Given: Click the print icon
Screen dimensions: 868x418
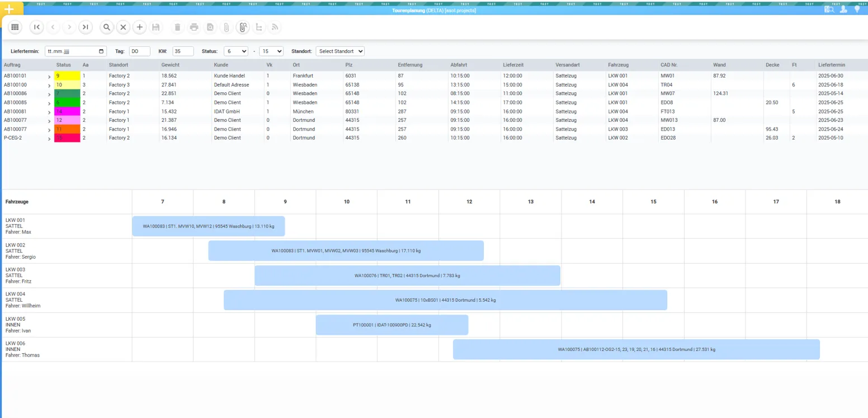Looking at the screenshot, I should click(x=194, y=27).
